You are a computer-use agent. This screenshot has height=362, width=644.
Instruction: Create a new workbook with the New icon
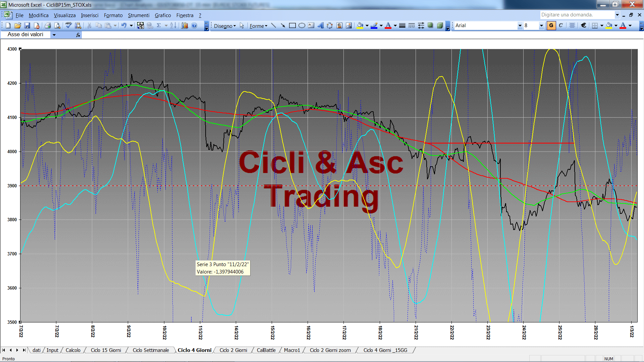(x=8, y=25)
